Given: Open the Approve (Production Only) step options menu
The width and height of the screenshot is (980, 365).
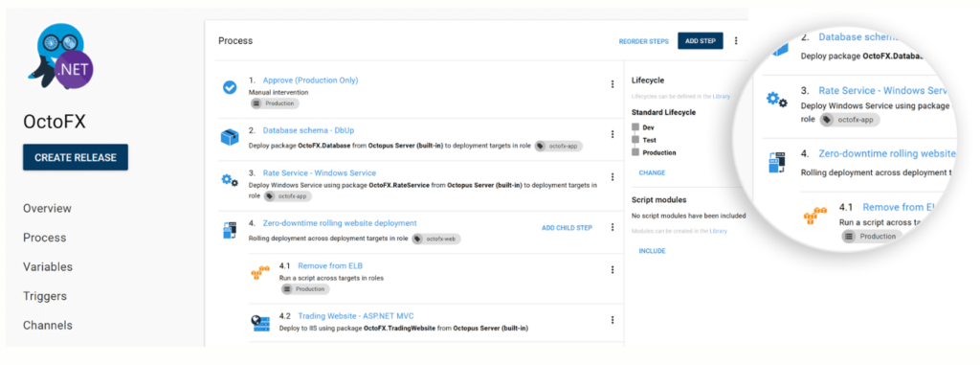Looking at the screenshot, I should [x=612, y=84].
